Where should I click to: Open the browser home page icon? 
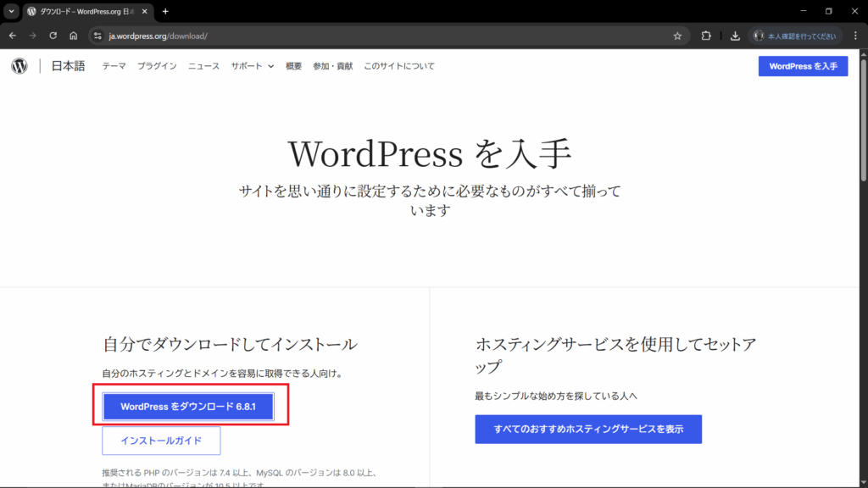point(74,36)
